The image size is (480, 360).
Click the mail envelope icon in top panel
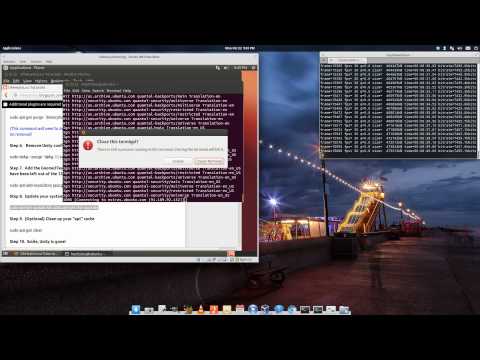468,48
